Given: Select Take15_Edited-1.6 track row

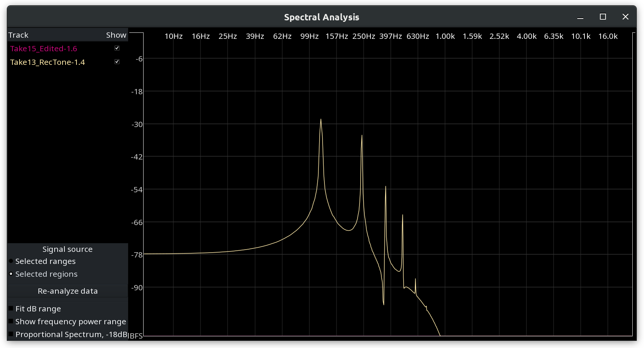Looking at the screenshot, I should (67, 49).
